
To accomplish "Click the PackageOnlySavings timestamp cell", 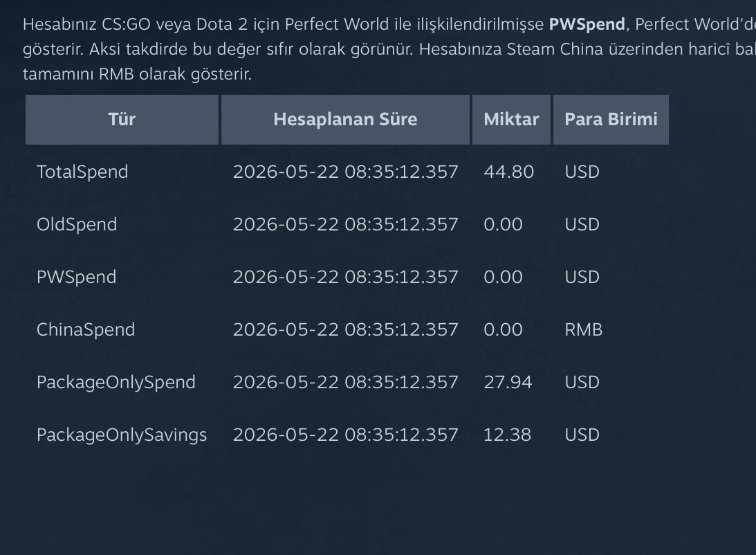I will coord(345,435).
